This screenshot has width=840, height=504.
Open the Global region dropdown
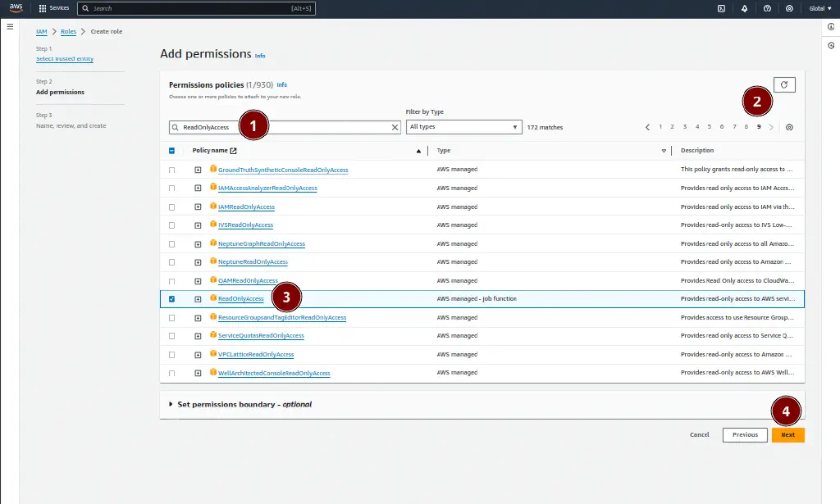[819, 8]
